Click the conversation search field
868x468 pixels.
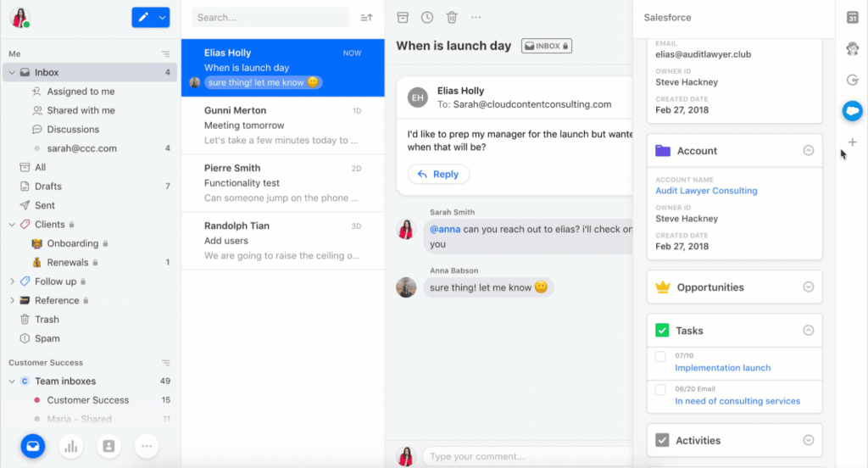[270, 18]
